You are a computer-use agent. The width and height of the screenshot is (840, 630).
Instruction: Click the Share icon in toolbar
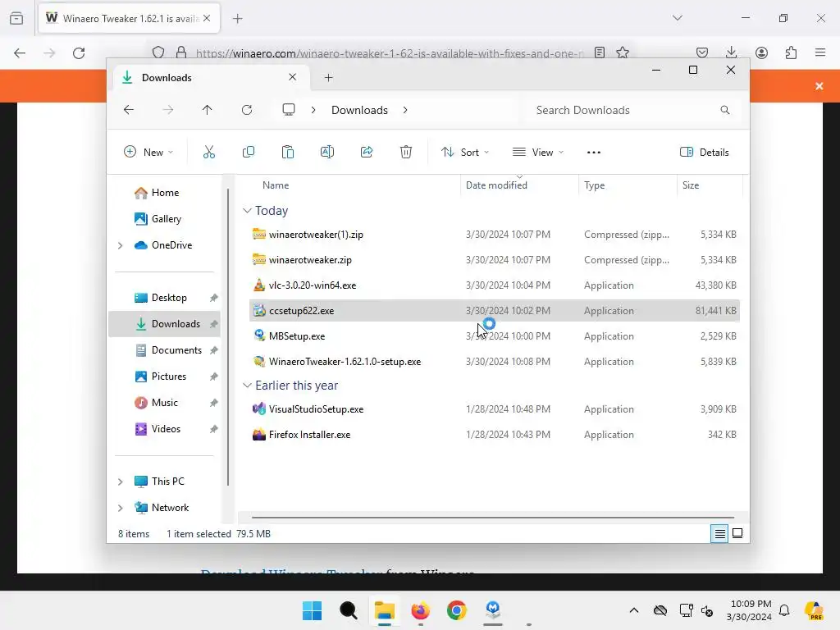pos(367,152)
